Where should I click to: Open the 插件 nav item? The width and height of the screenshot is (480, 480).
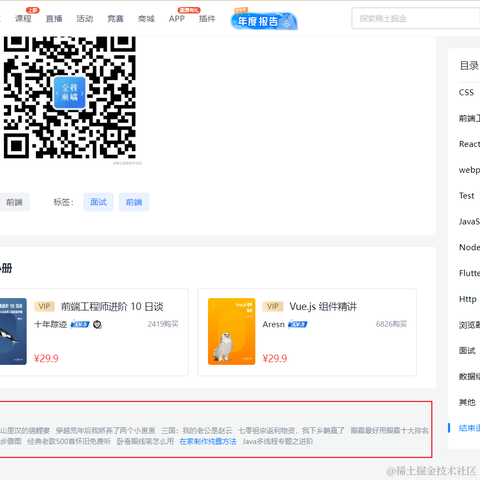(207, 19)
